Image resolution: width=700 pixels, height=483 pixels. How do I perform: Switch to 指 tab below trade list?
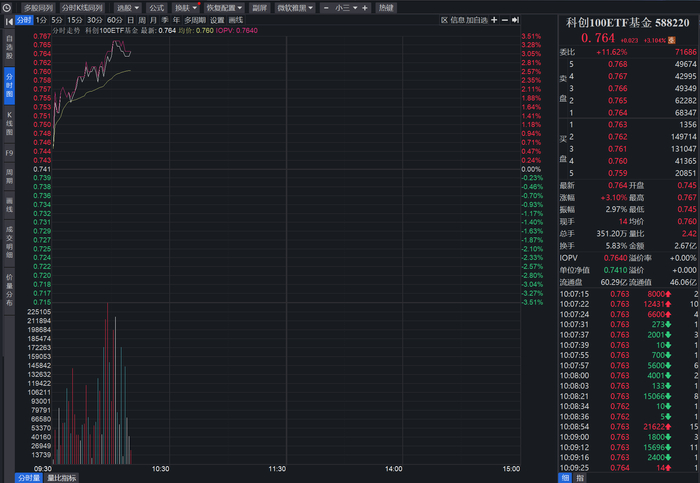(x=580, y=478)
